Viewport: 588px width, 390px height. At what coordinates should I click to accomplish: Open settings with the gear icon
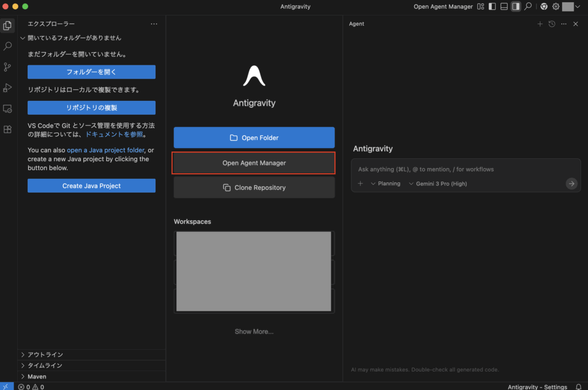pyautogui.click(x=555, y=6)
